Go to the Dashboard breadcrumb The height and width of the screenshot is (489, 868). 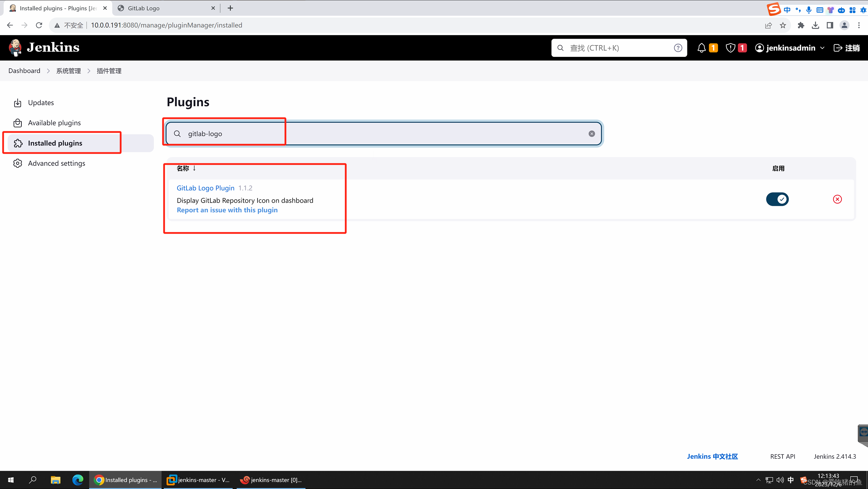point(24,71)
